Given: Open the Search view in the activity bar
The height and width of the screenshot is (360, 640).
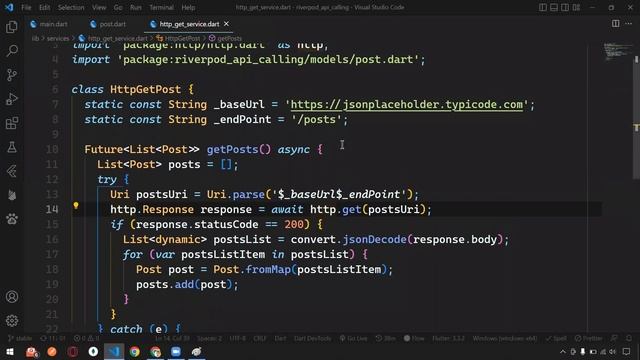Looking at the screenshot, I should point(12,51).
